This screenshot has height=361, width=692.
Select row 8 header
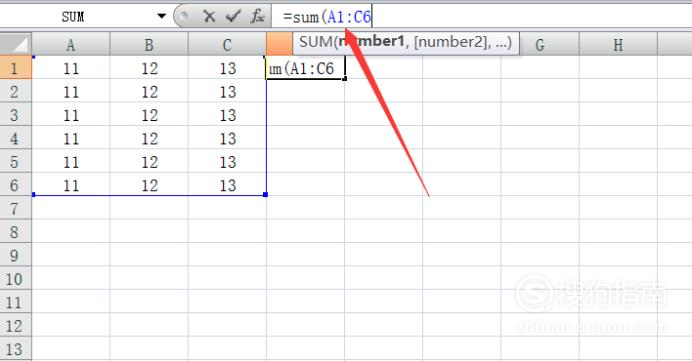coord(15,232)
